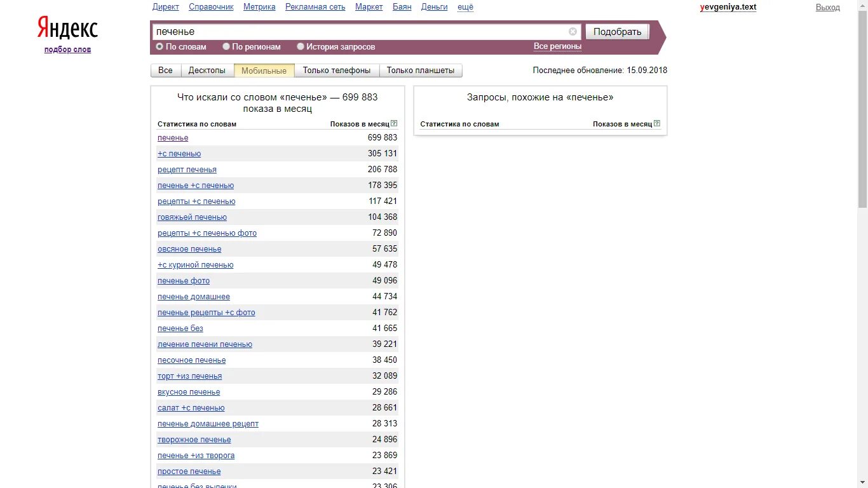
Task: Open the '+с куриной печенью' keyword link
Action: pyautogui.click(x=196, y=265)
